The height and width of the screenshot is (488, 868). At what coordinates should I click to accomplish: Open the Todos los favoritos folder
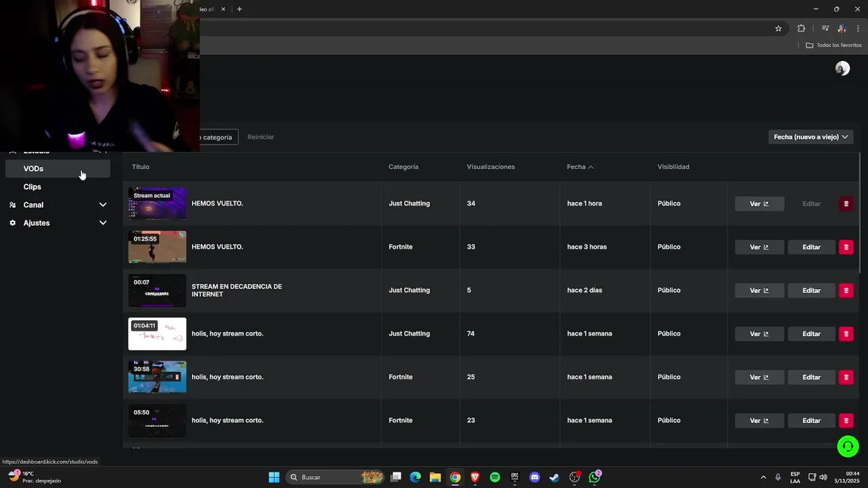[x=833, y=45]
